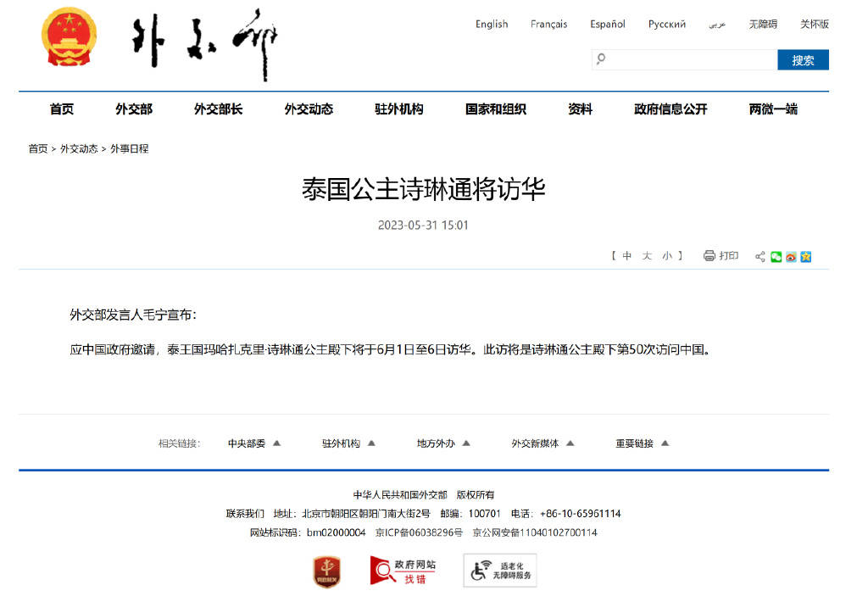This screenshot has height=613, width=868.
Task: Click the generic share icon
Action: tap(760, 257)
